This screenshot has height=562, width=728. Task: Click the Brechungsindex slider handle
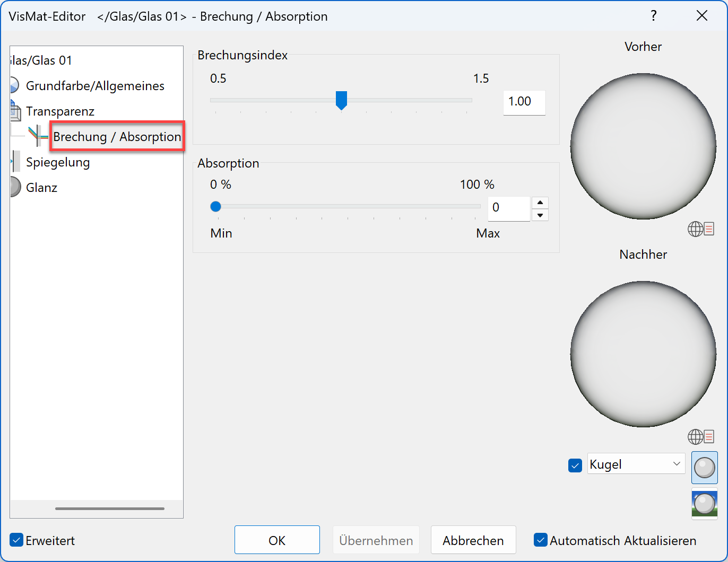click(342, 100)
